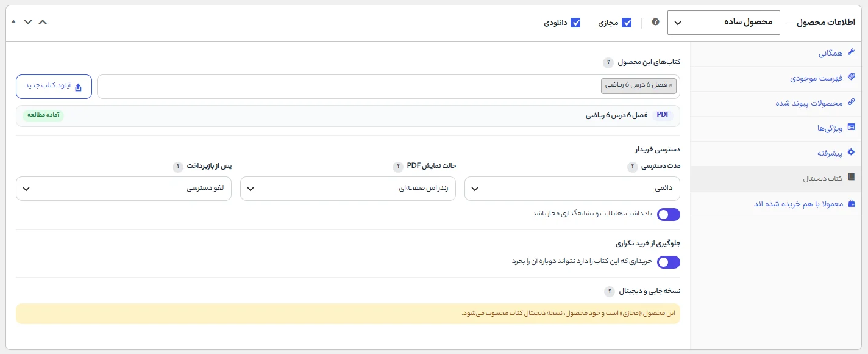Open the محصولات پیوند شده tab
Viewport: 868px width, 354px height.
coord(776,103)
